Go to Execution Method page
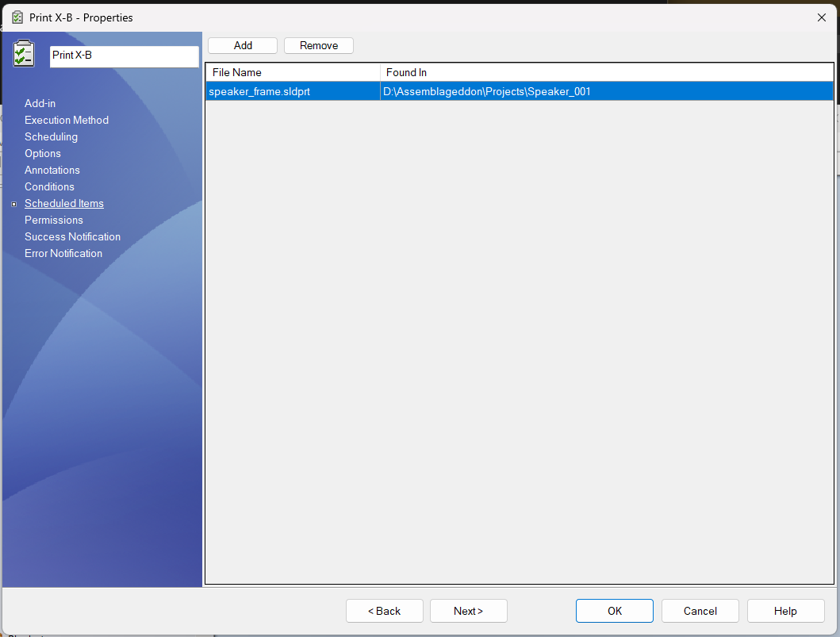 click(x=67, y=120)
